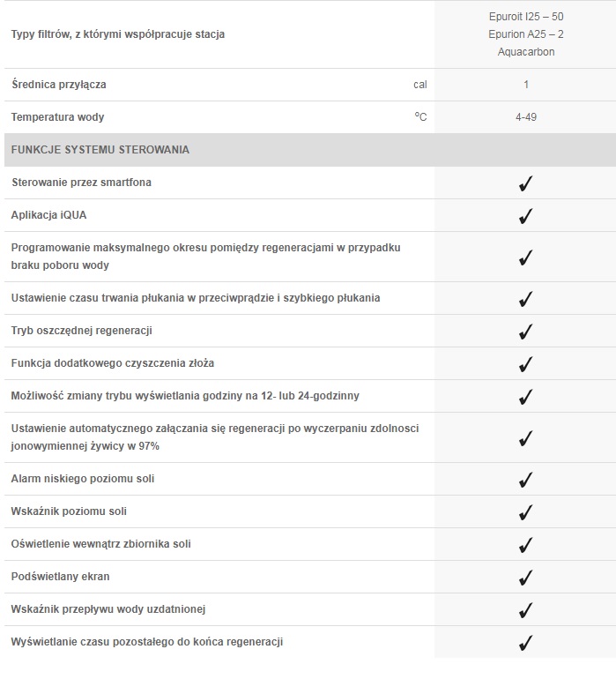Click the Aquacarbon filter type text
This screenshot has width=616, height=679.
click(526, 52)
